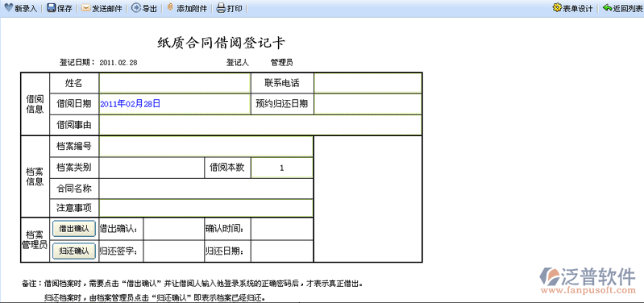Click the export arrow icon
644x303 pixels.
tap(136, 8)
